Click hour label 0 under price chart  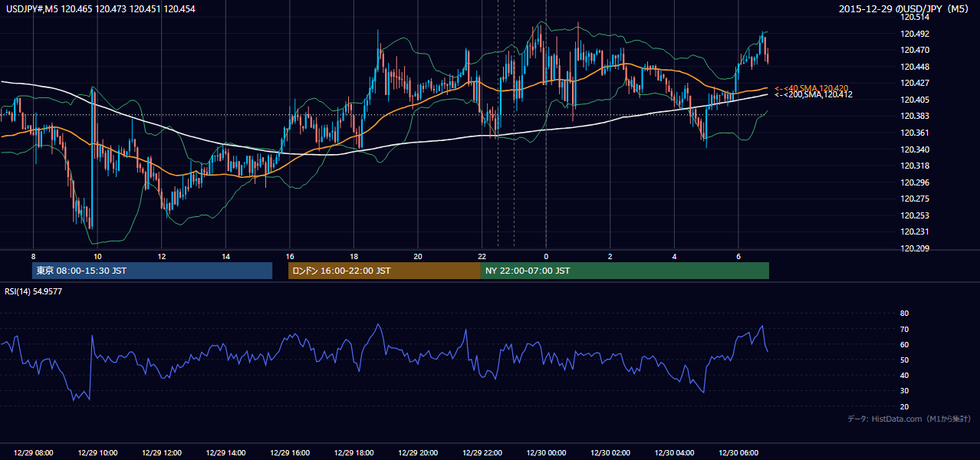click(546, 256)
